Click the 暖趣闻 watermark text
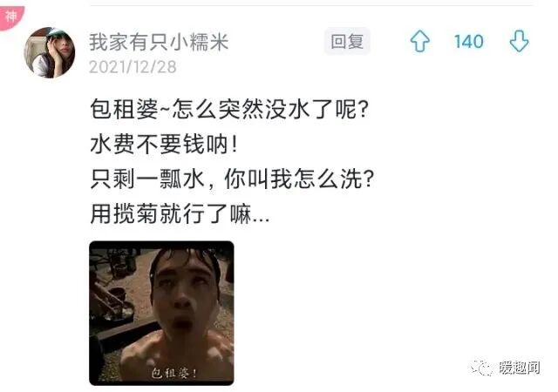This screenshot has width=558, height=392. (x=520, y=368)
